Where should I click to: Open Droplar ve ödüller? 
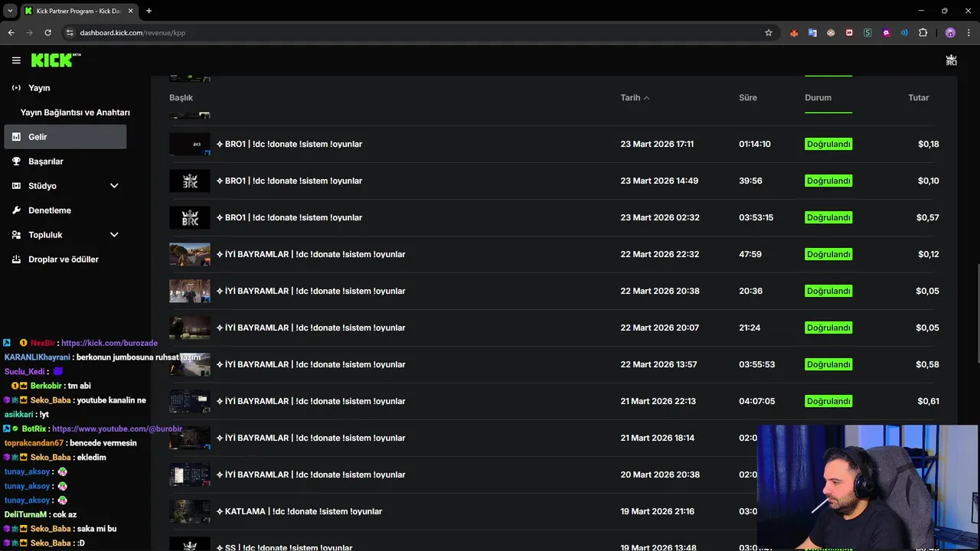tap(65, 259)
